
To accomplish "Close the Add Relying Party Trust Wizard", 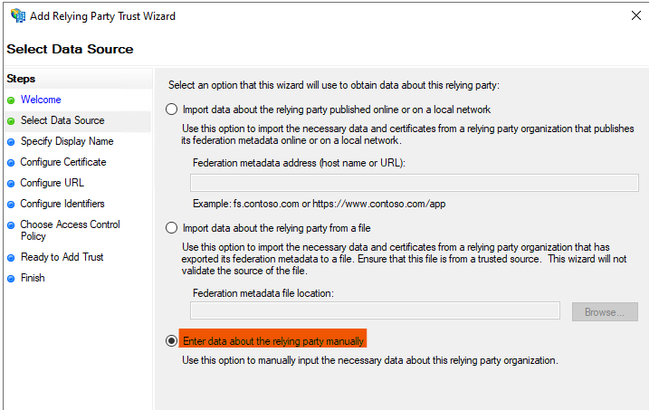I will point(636,17).
